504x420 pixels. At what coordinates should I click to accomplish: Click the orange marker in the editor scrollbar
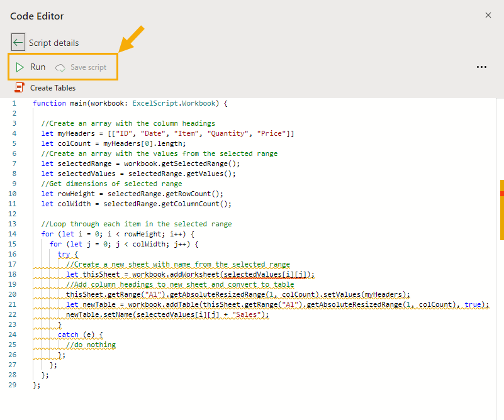(501, 210)
